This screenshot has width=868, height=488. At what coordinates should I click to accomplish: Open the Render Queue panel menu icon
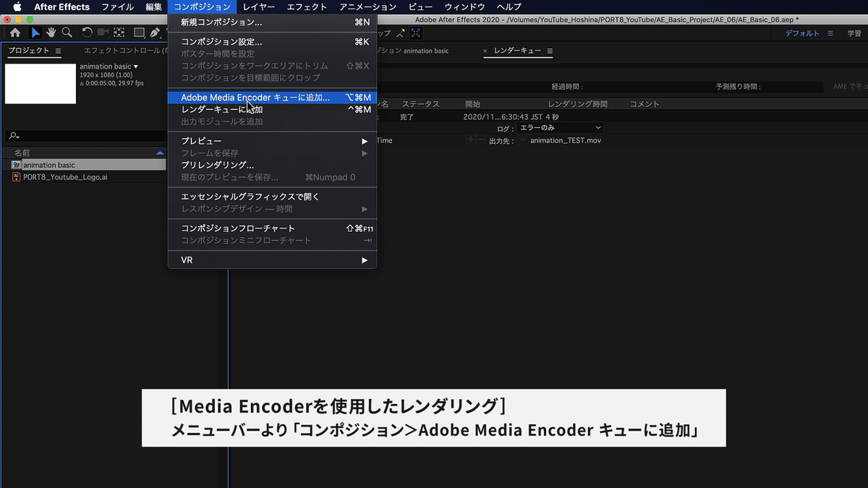click(550, 51)
